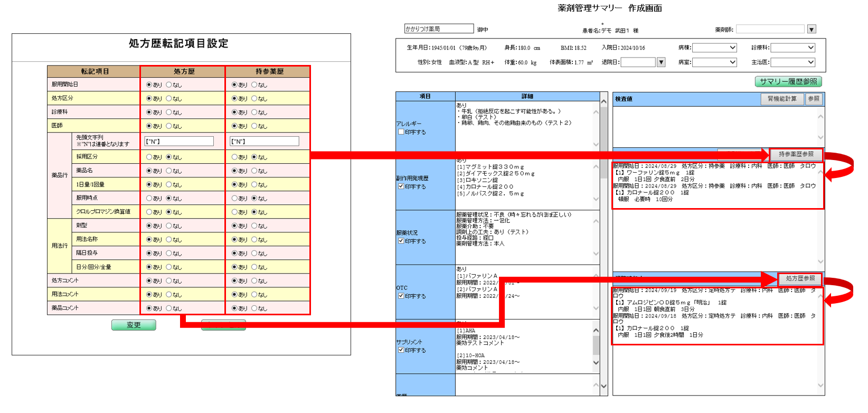The image size is (868, 413).
Task: Open the 退院日 date picker arrow
Action: (661, 62)
